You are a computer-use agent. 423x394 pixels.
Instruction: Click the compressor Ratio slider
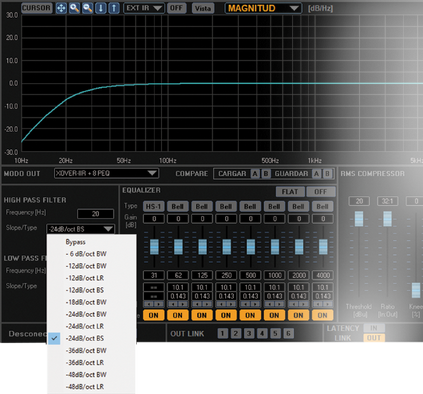387,219
